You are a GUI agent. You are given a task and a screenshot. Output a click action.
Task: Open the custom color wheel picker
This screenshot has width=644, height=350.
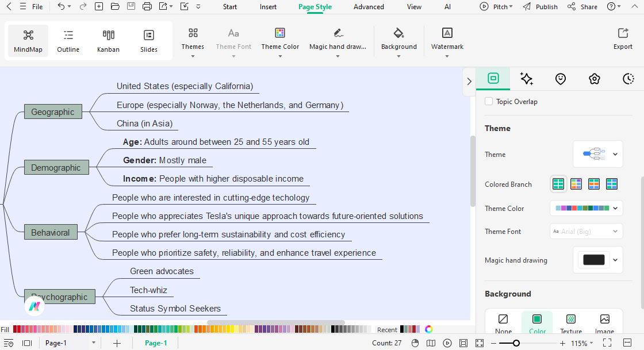click(x=429, y=329)
